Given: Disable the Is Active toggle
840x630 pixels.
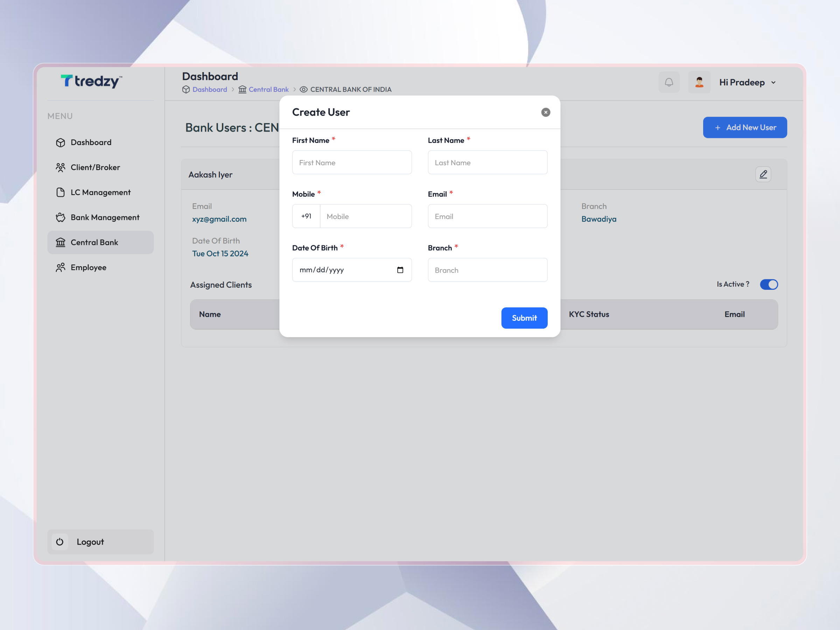Looking at the screenshot, I should [769, 285].
